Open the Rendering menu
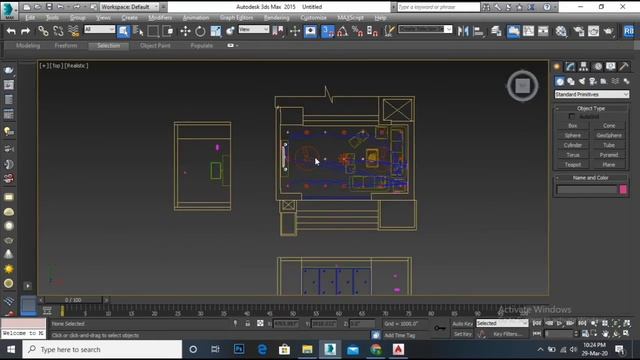The height and width of the screenshot is (360, 640). coord(276,18)
